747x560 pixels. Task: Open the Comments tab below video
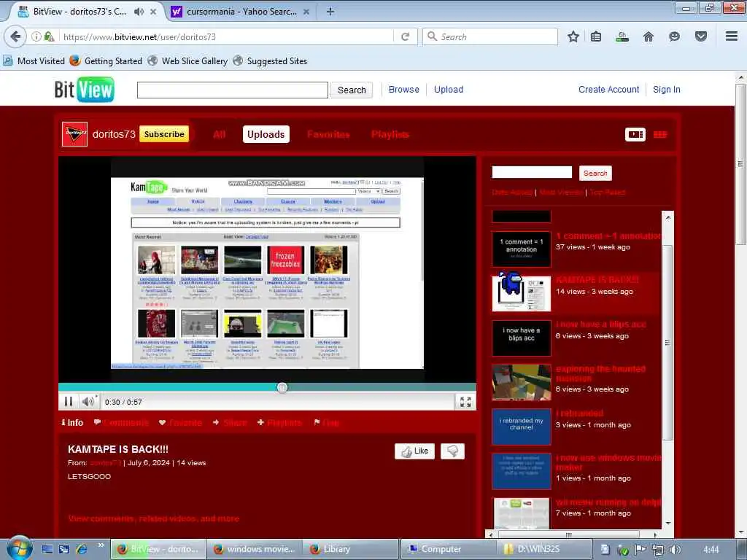(x=122, y=422)
